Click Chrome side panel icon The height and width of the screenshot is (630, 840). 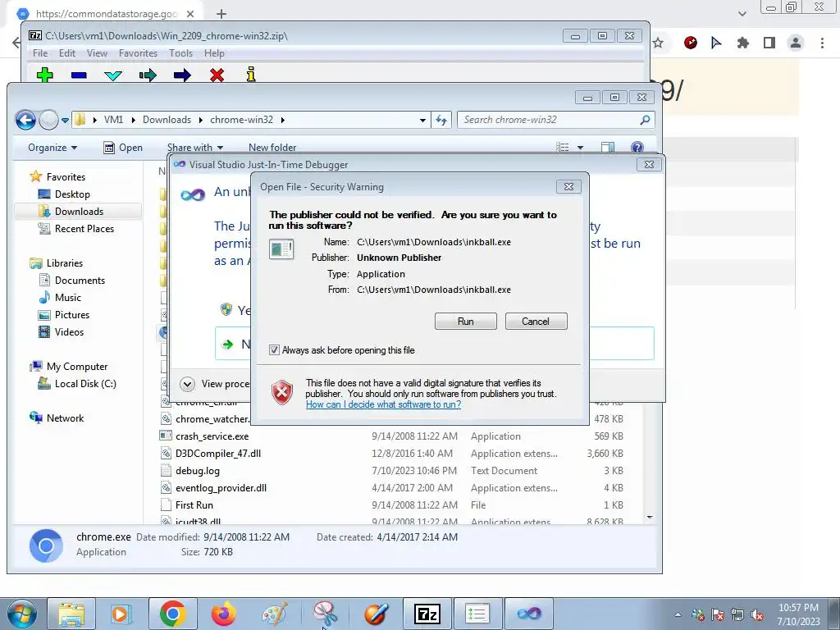(769, 43)
